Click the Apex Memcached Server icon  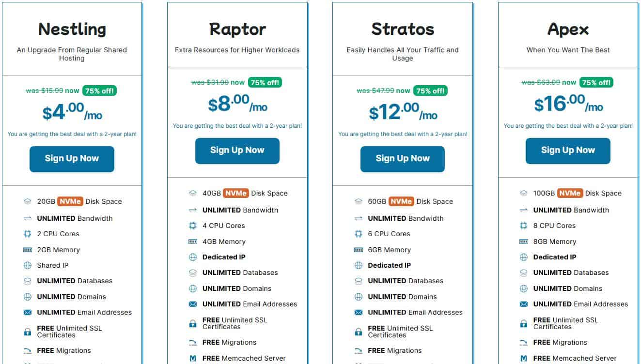pos(524,358)
